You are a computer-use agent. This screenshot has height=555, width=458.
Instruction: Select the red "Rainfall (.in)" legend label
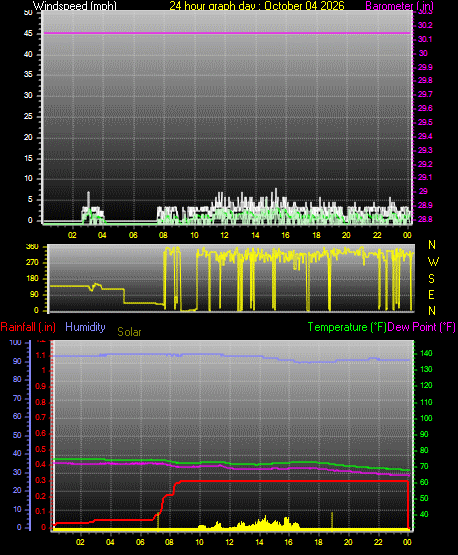point(28,327)
